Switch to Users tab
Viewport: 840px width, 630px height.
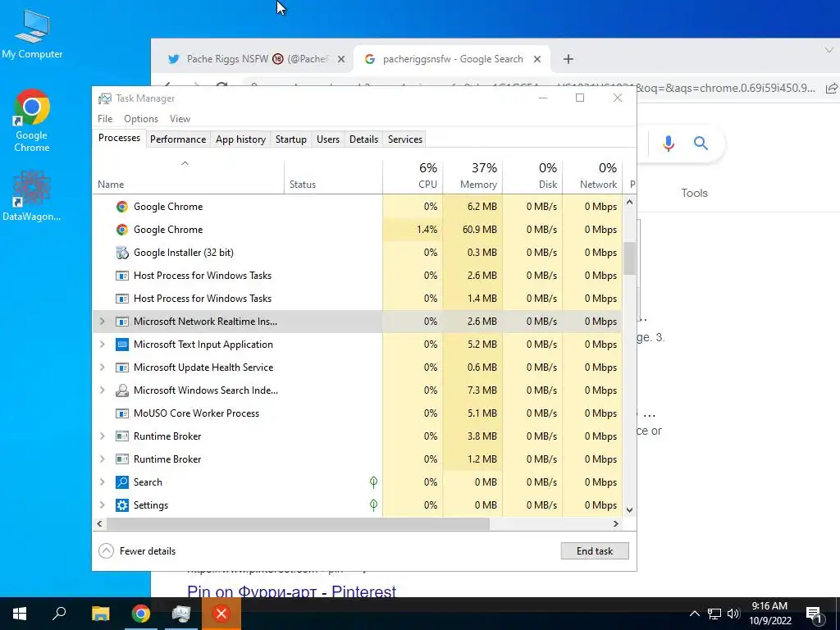coord(328,139)
